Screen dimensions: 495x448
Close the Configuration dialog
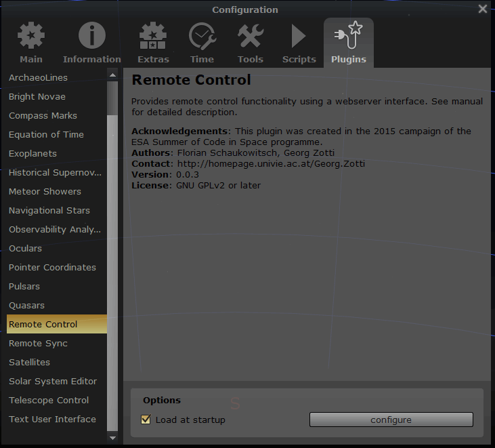coord(482,9)
